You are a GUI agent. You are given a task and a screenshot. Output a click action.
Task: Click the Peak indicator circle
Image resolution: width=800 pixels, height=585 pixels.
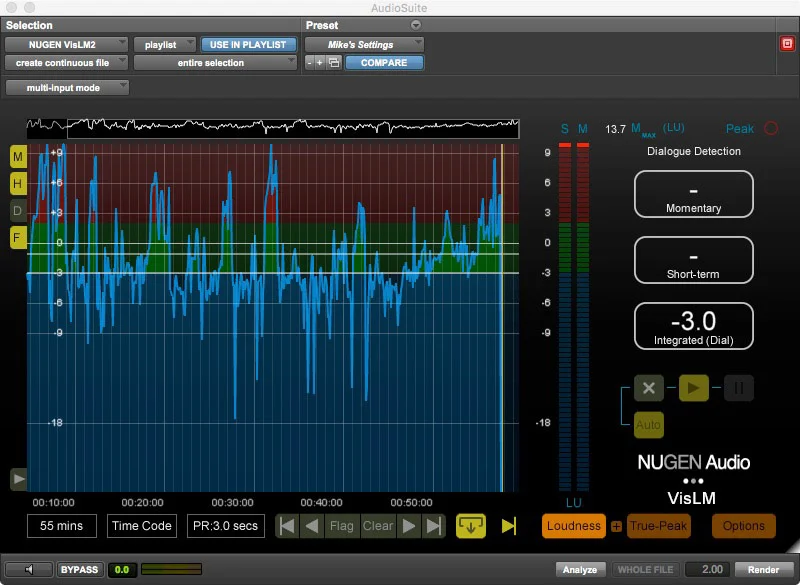click(x=771, y=129)
